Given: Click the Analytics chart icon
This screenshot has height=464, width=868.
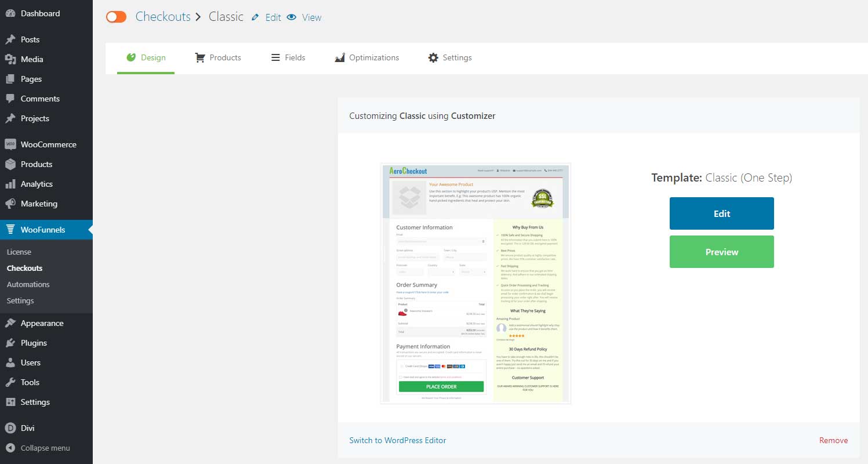Looking at the screenshot, I should click(10, 184).
